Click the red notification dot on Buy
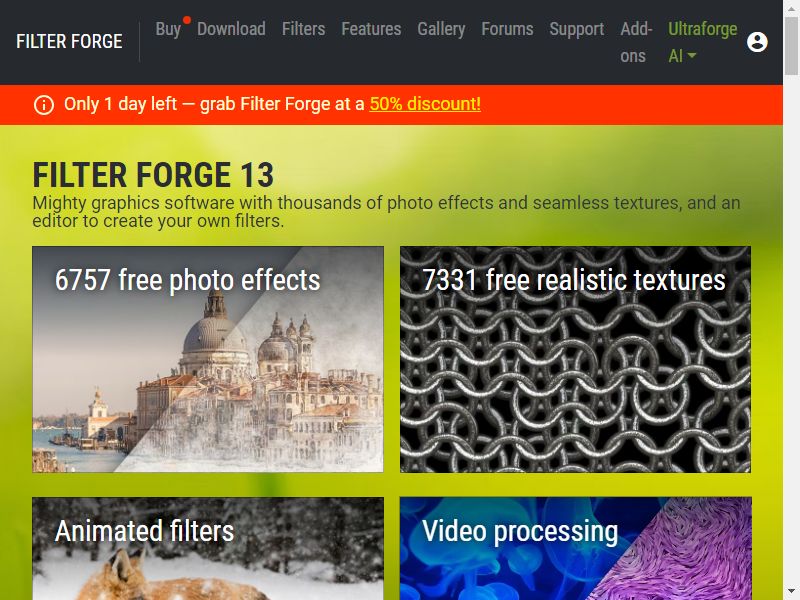 187,20
